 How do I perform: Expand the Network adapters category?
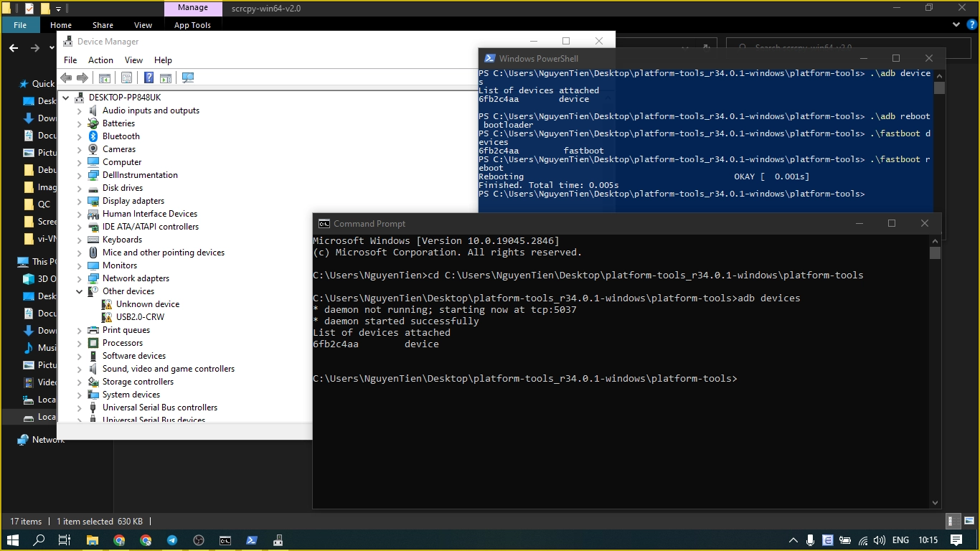tap(80, 278)
